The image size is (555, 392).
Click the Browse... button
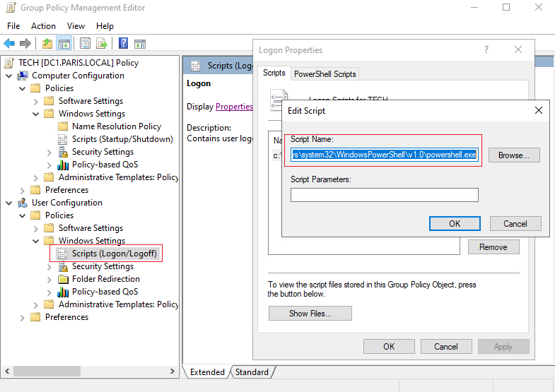[514, 155]
